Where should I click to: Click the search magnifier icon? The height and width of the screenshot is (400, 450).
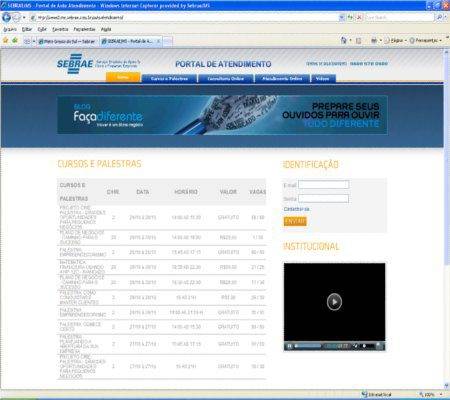[x=439, y=17]
